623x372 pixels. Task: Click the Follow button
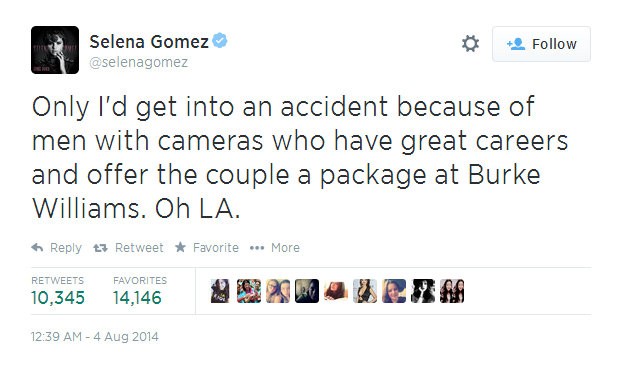(x=541, y=44)
